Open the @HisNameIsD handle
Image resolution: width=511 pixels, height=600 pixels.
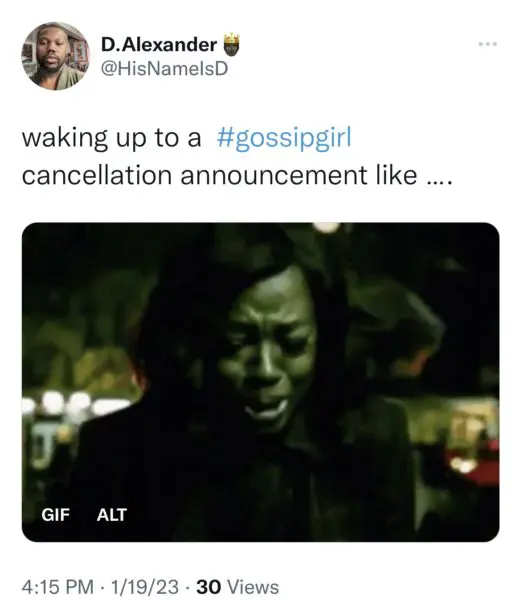(164, 69)
